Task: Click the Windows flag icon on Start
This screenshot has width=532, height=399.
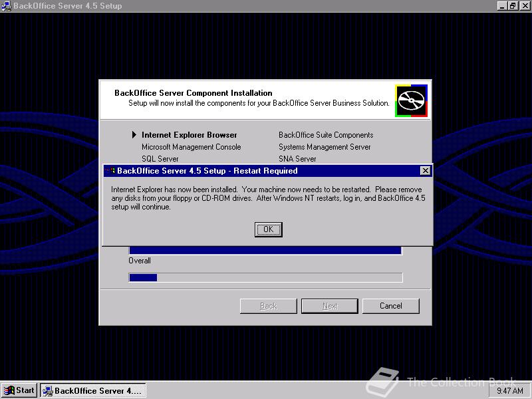Action: [x=9, y=390]
